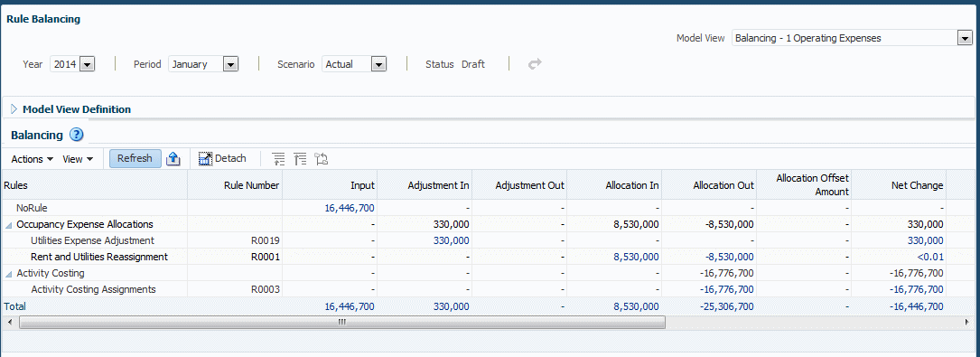The height and width of the screenshot is (357, 980).
Task: Click the Status Draft text
Action: [473, 64]
